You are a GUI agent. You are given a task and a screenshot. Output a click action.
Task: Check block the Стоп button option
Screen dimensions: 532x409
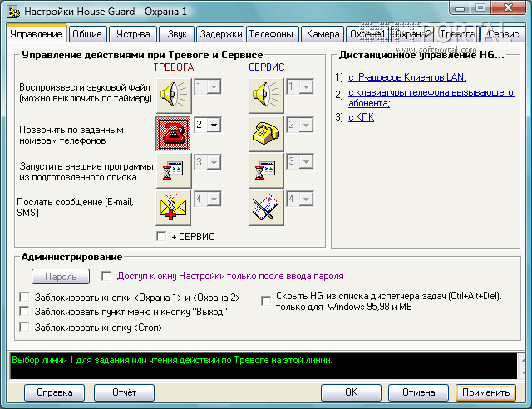click(x=24, y=327)
